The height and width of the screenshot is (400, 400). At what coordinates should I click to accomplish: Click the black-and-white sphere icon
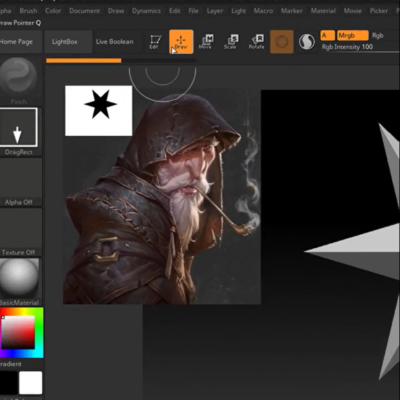[307, 42]
